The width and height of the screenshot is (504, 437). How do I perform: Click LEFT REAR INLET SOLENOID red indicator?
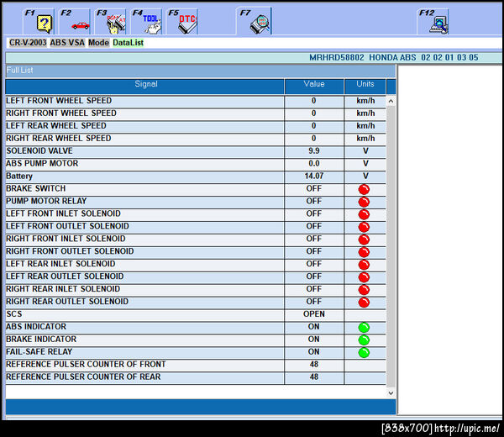click(364, 265)
